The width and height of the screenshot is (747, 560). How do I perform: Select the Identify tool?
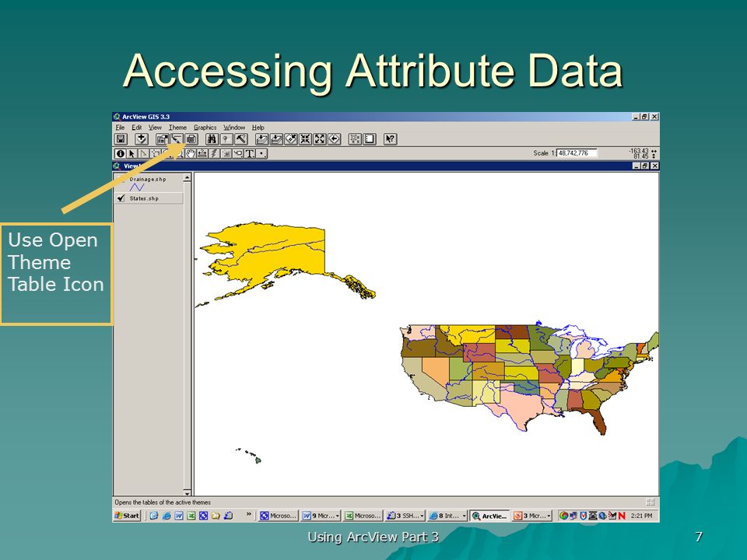pyautogui.click(x=120, y=153)
